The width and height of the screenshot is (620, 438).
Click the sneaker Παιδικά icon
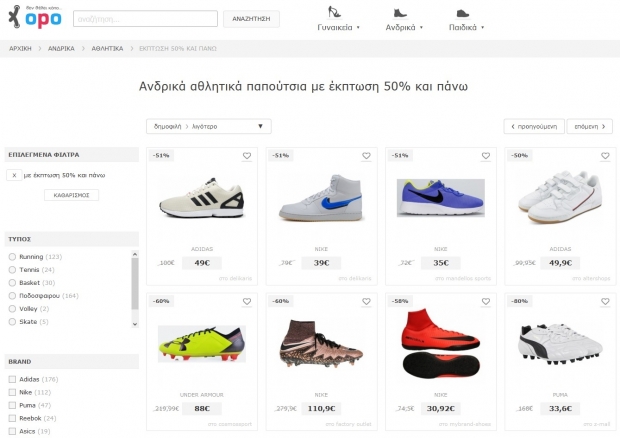tap(462, 13)
